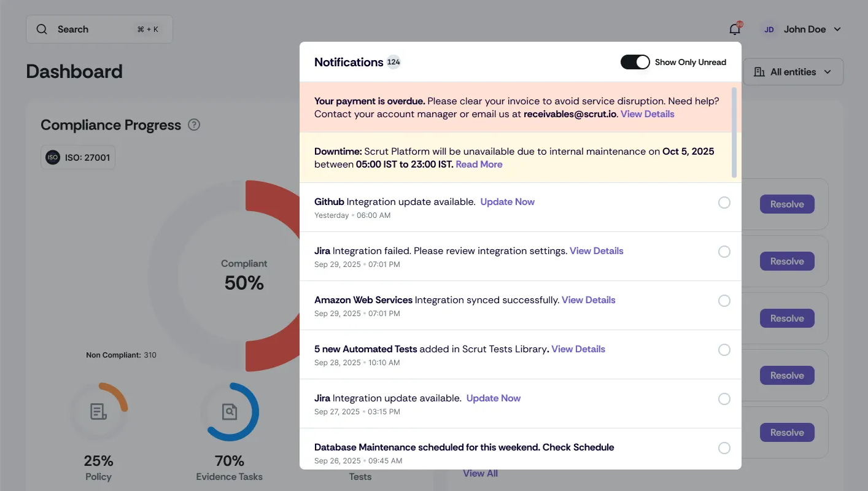868x491 pixels.
Task: Click the notifications panel scrollbar
Action: click(x=734, y=132)
